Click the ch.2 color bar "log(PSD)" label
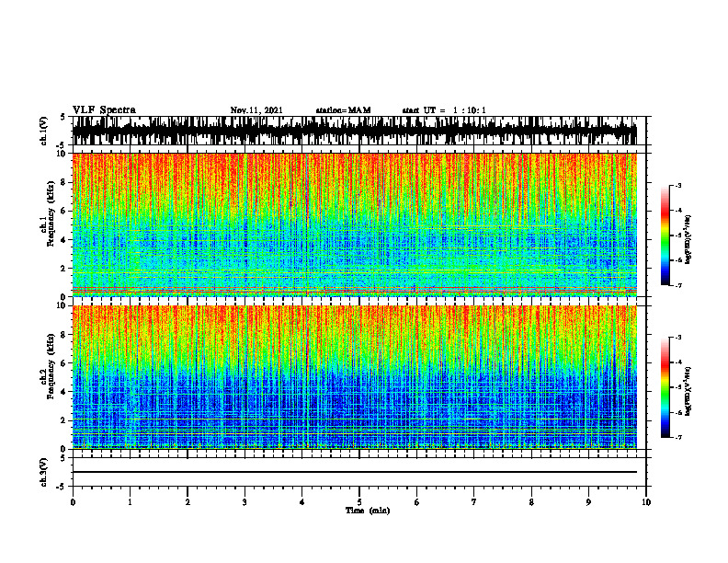728x563 pixels. tap(688, 391)
